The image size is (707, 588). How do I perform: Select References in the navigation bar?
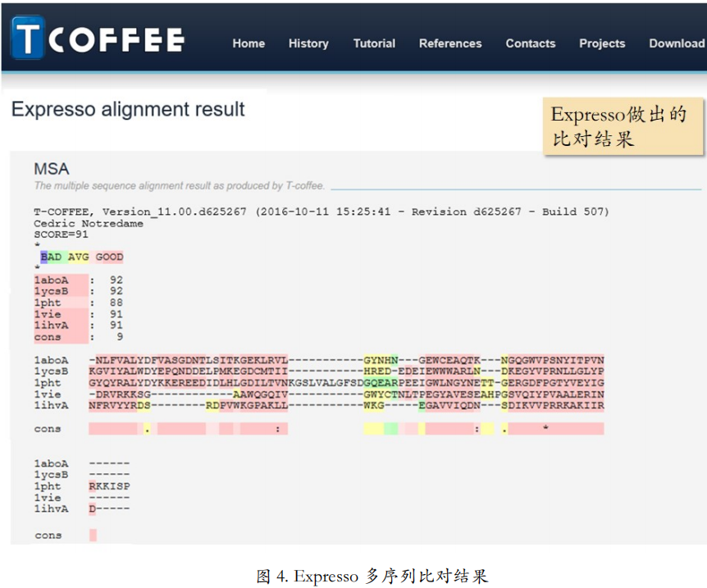point(450,43)
